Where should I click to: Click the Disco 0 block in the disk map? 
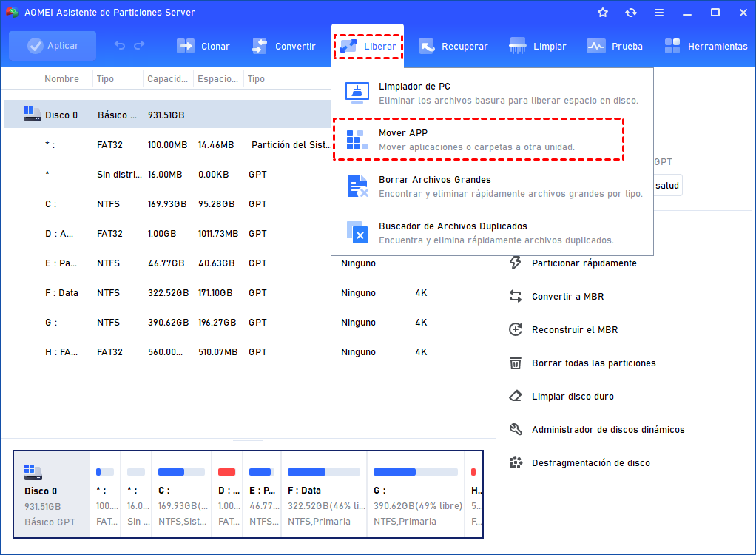[x=52, y=494]
